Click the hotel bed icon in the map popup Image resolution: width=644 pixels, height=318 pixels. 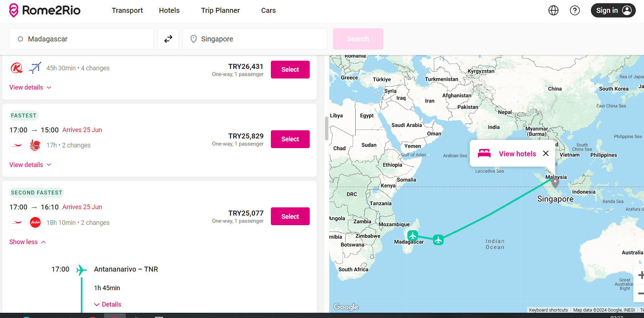(x=484, y=153)
